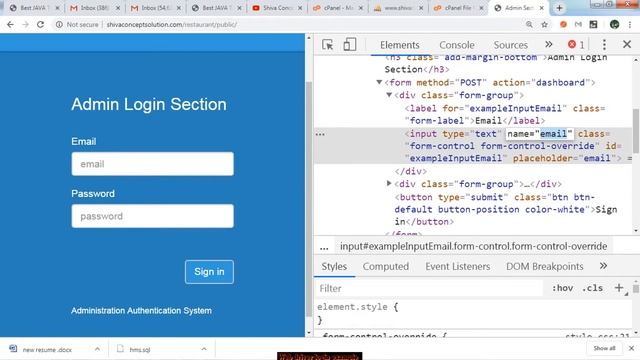Viewport: 640px width, 360px height.
Task: Click the orange extension icon in toolbar
Action: [x=563, y=24]
